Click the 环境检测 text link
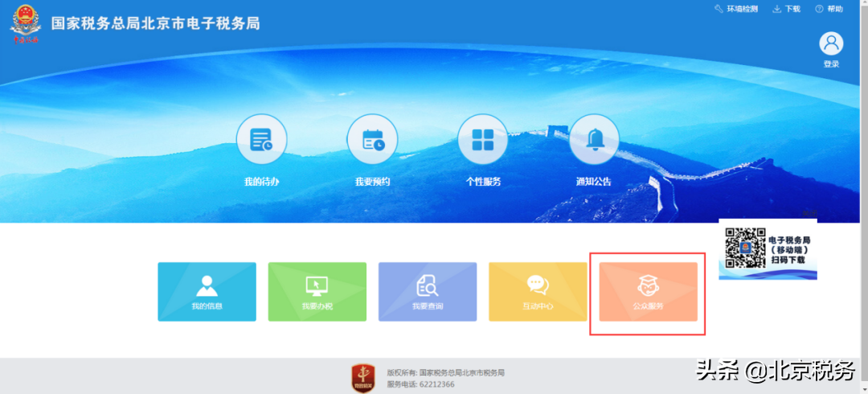Viewport: 868px width, 394px height. click(x=742, y=9)
